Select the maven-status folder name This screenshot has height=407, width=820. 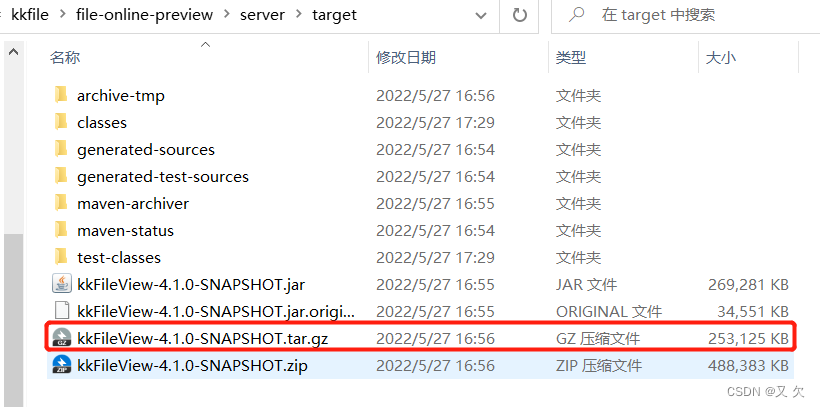[126, 231]
